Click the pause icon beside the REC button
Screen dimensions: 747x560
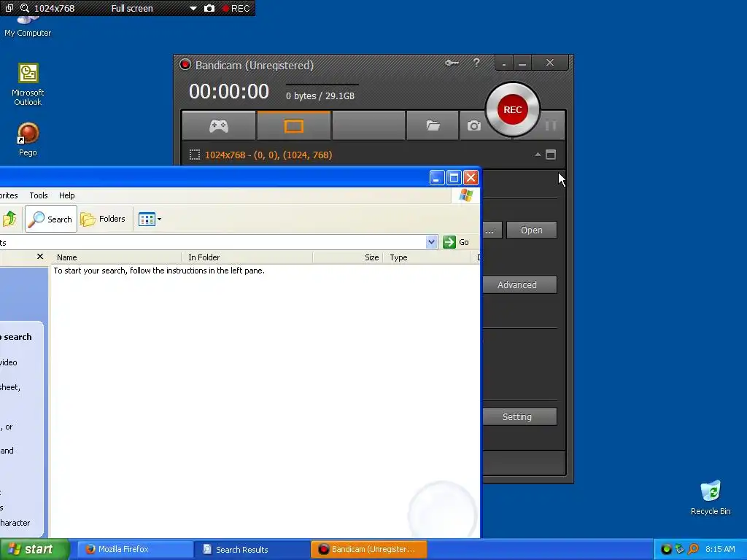(x=551, y=125)
